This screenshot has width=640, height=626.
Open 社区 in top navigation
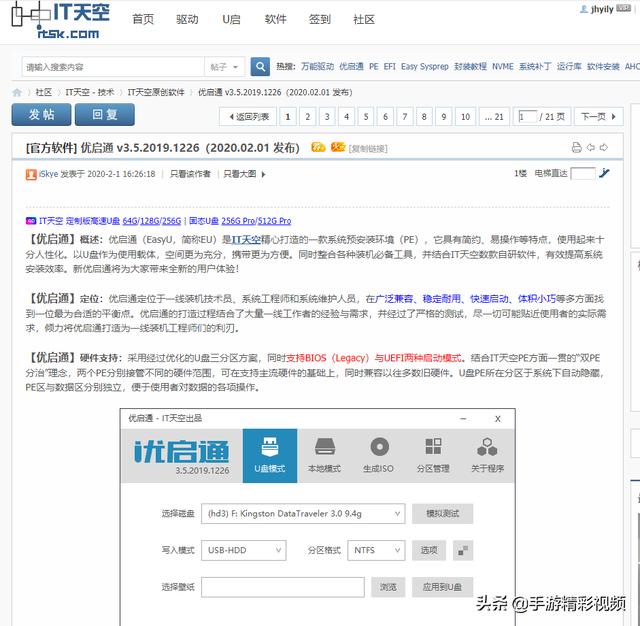coord(364,19)
